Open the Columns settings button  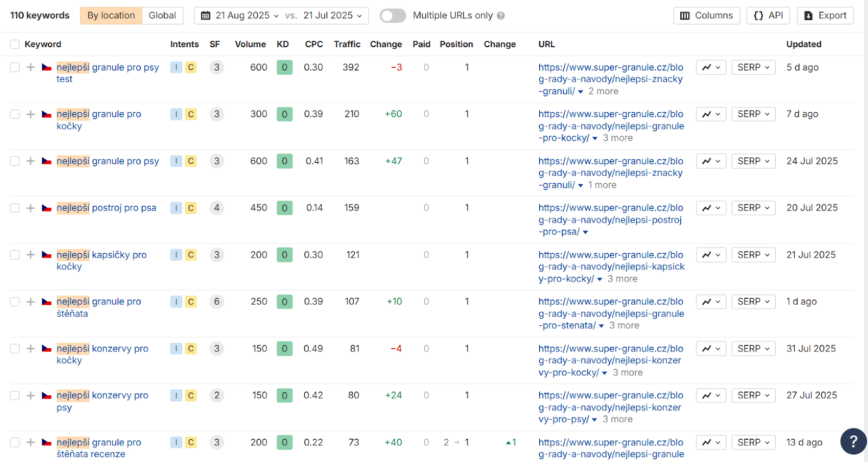coord(707,16)
